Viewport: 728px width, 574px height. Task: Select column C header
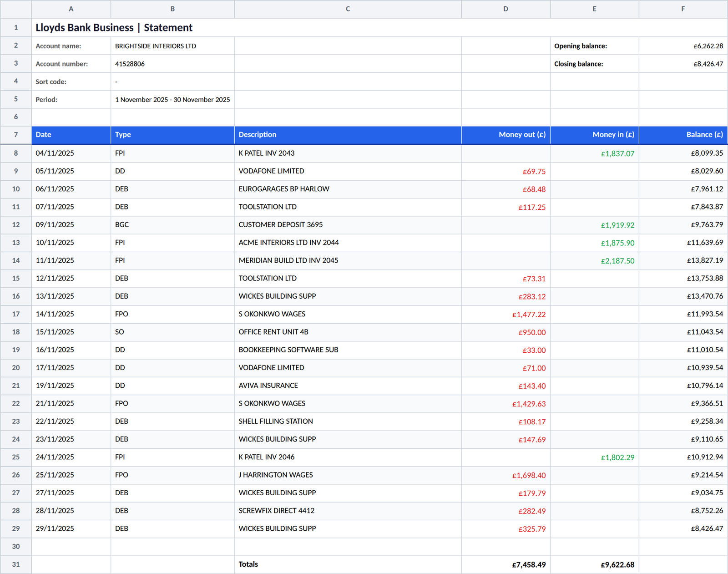[348, 9]
